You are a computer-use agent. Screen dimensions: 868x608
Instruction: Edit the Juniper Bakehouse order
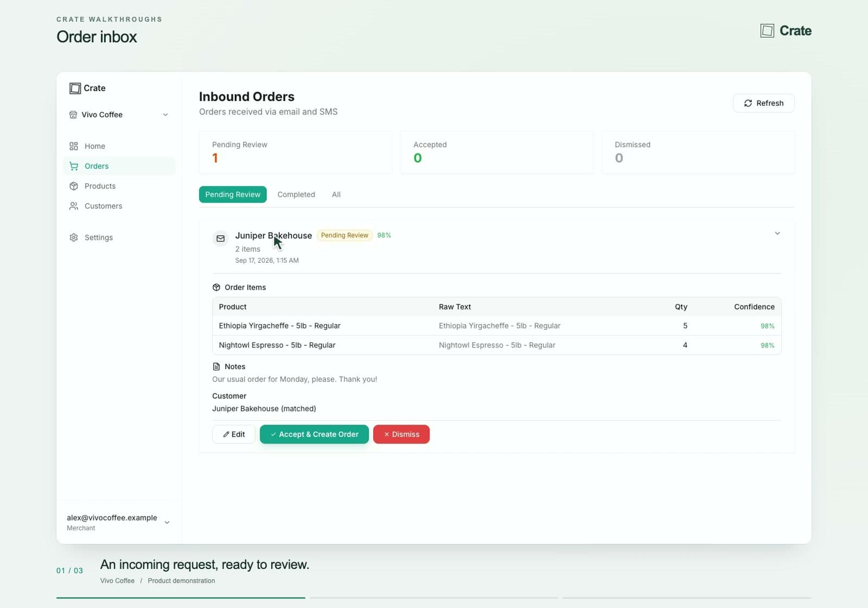[234, 434]
